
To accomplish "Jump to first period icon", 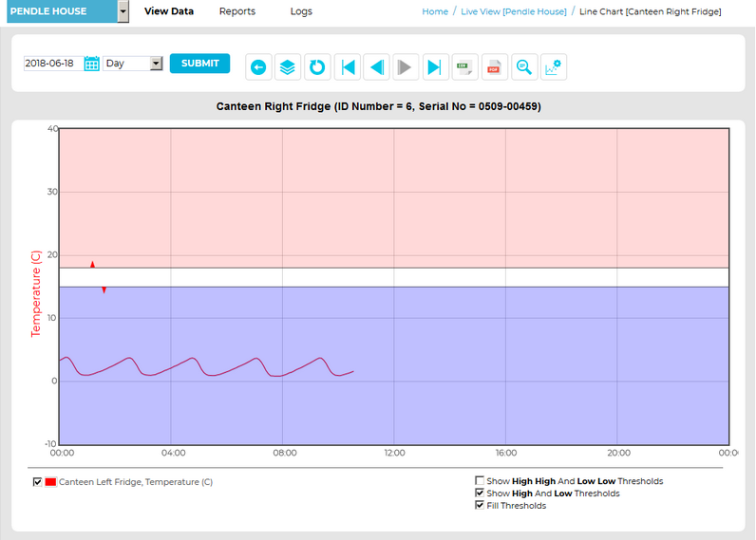I will click(348, 67).
